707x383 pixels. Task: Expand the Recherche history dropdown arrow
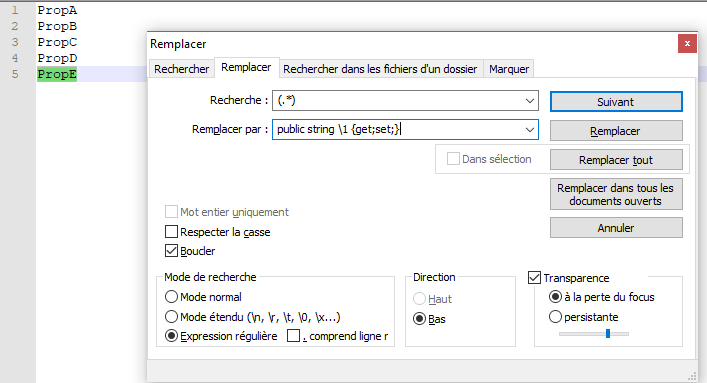tap(530, 101)
